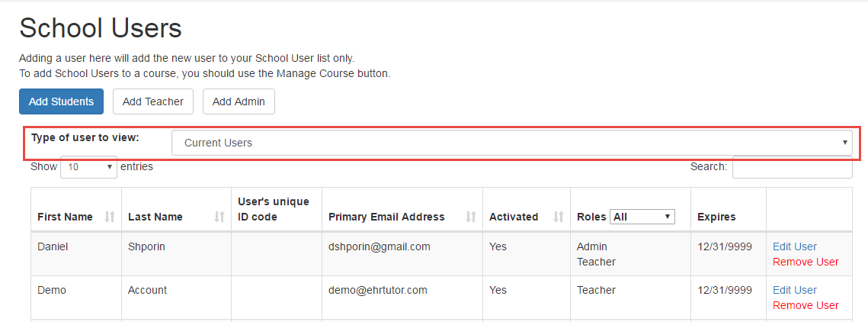Sort by First Name column arrows

110,217
